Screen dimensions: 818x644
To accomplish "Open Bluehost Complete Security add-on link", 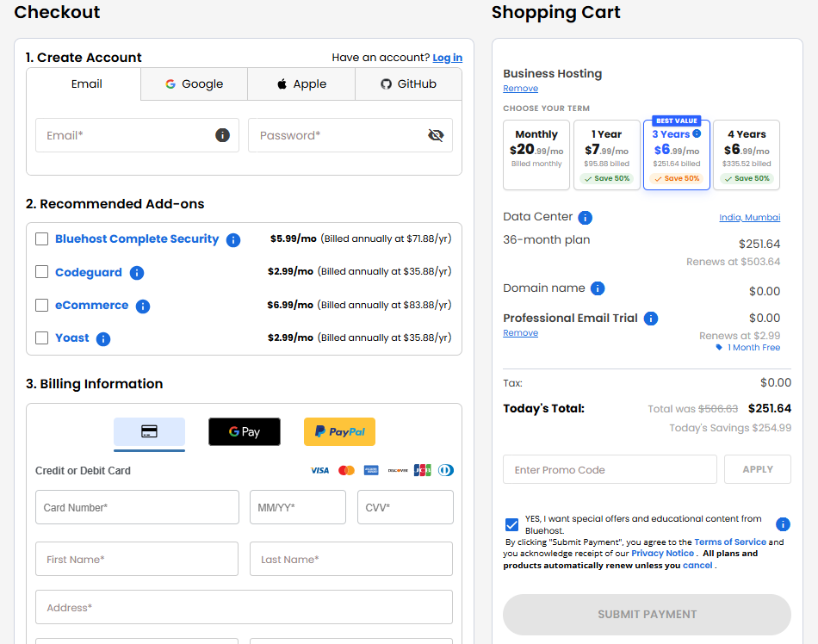I will tap(137, 238).
